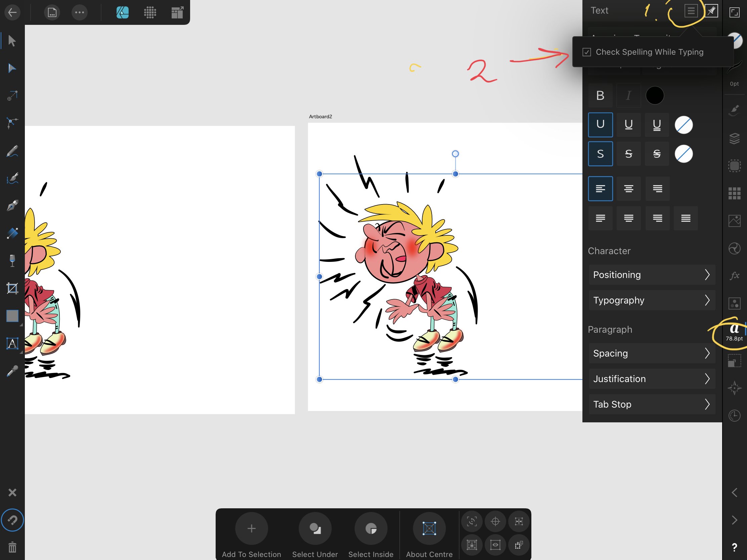Select the Transparency wine-glass tool
Viewport: 747px width, 560px height.
pyautogui.click(x=12, y=261)
